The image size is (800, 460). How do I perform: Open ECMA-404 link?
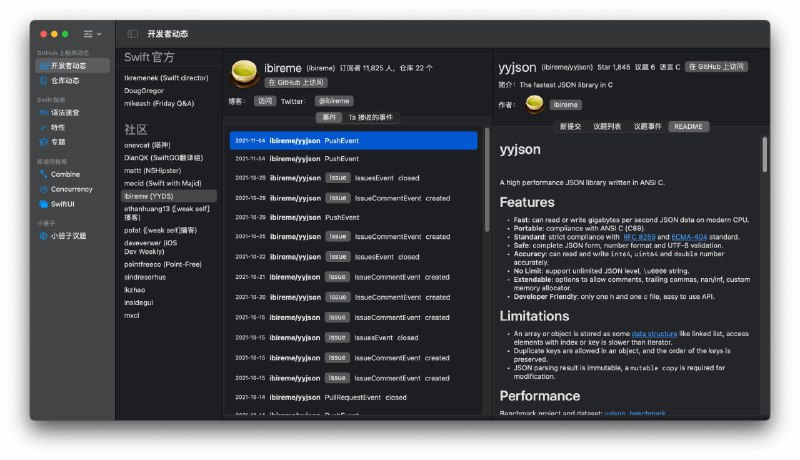[x=689, y=237]
